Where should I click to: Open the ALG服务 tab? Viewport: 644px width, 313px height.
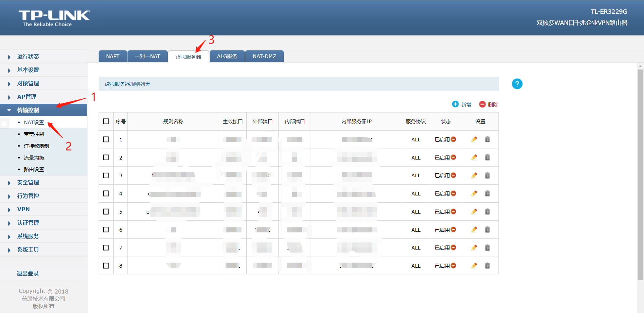227,56
